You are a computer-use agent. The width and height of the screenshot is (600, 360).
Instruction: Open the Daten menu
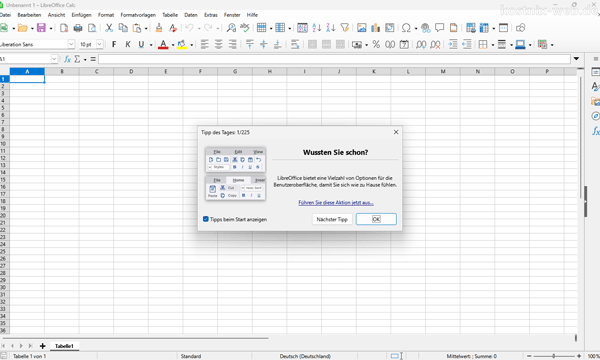[x=191, y=15]
